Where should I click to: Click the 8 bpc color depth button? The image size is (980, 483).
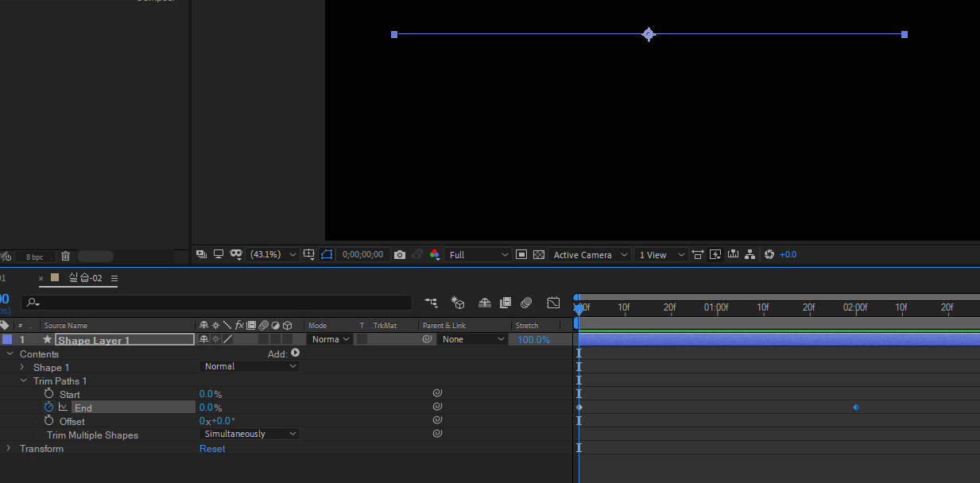34,257
